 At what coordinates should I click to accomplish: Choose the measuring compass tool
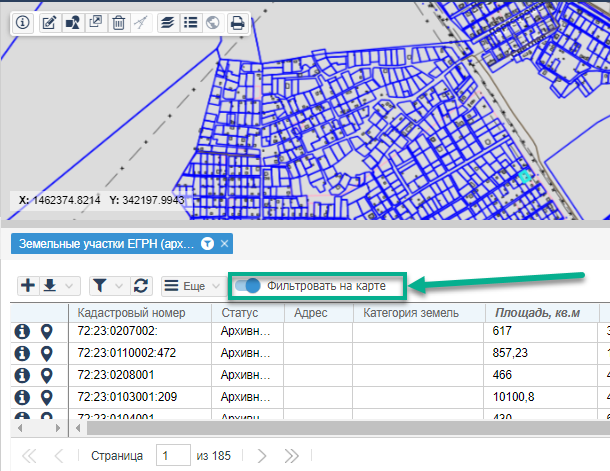click(141, 23)
